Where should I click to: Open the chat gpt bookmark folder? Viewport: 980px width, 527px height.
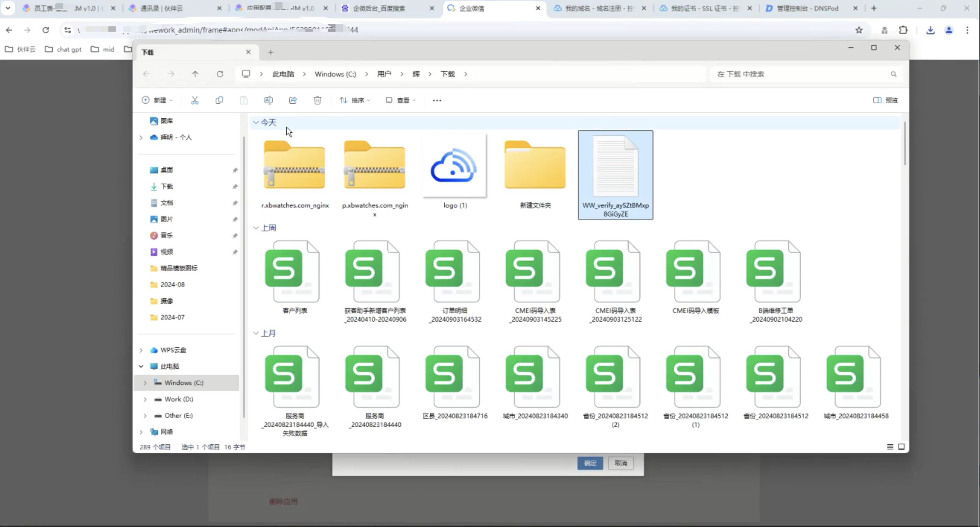coord(63,50)
